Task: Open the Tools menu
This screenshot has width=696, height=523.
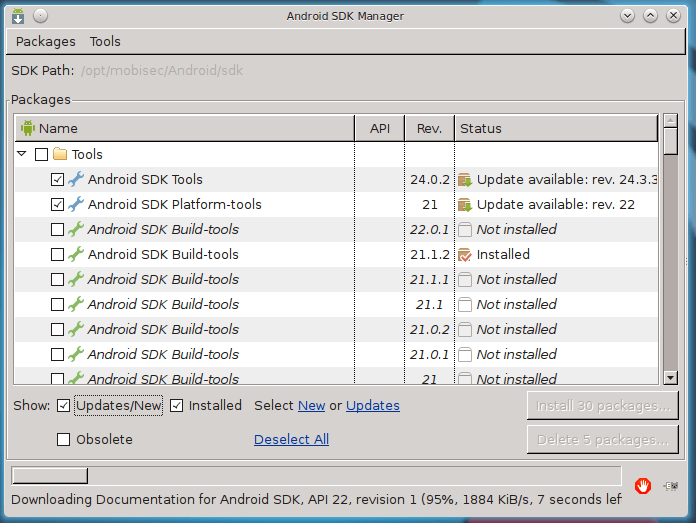Action: [x=105, y=41]
